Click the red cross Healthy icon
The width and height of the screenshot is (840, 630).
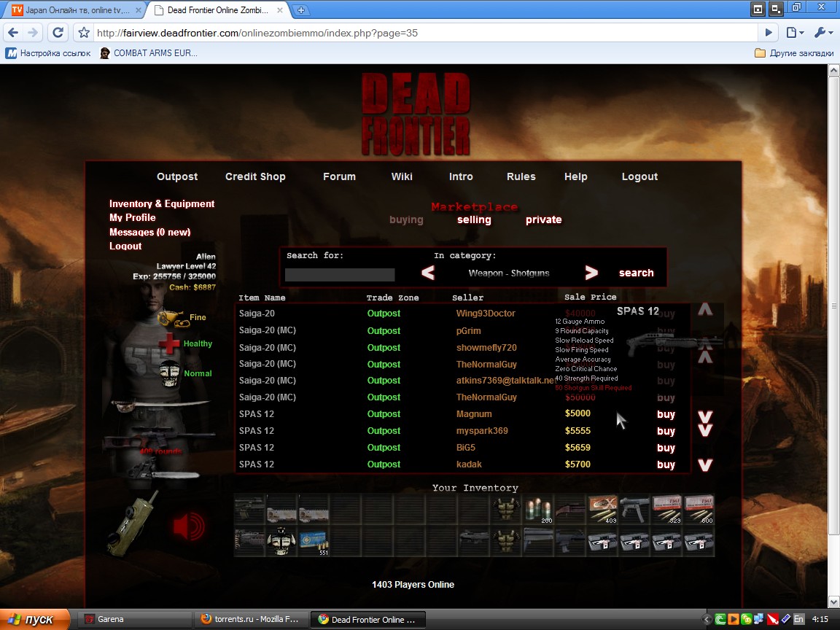(168, 343)
